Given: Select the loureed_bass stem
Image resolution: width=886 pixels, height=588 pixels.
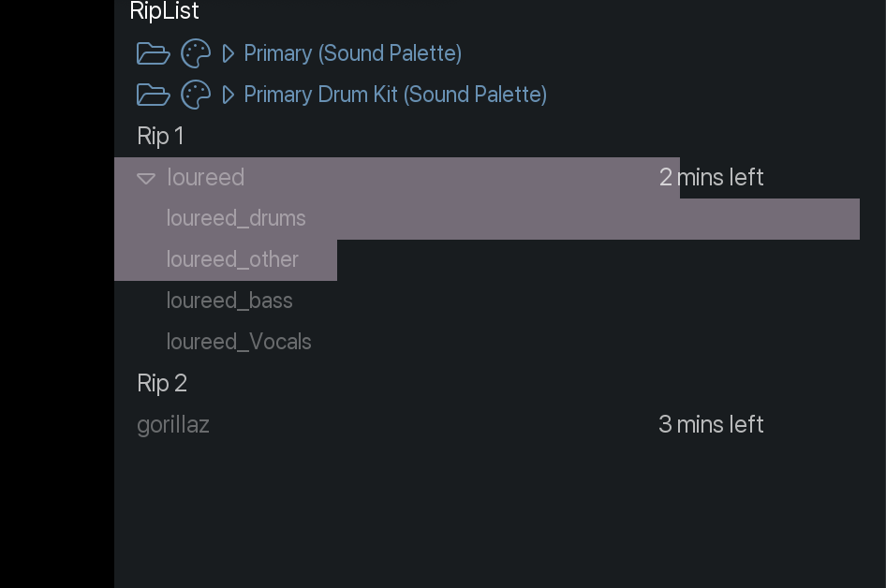Looking at the screenshot, I should click(x=229, y=301).
